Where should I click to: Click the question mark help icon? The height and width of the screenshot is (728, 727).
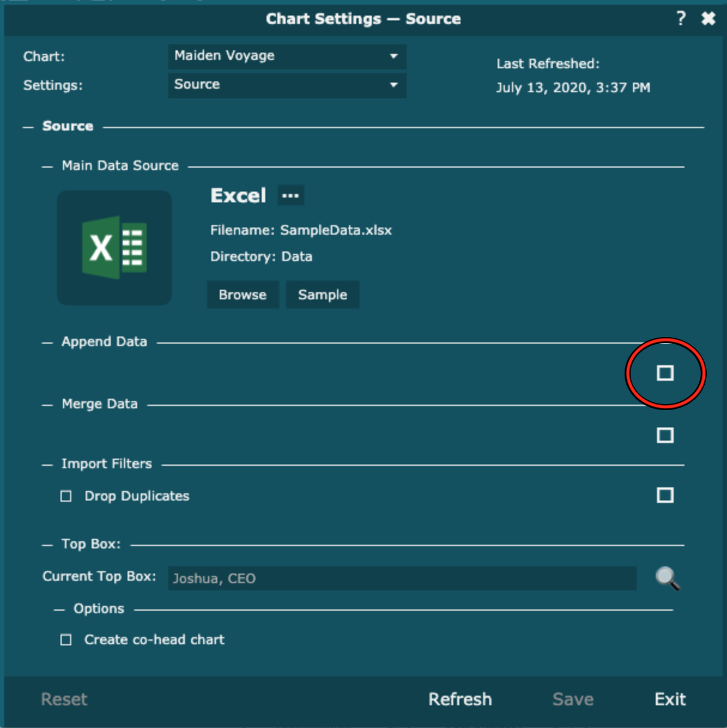681,19
